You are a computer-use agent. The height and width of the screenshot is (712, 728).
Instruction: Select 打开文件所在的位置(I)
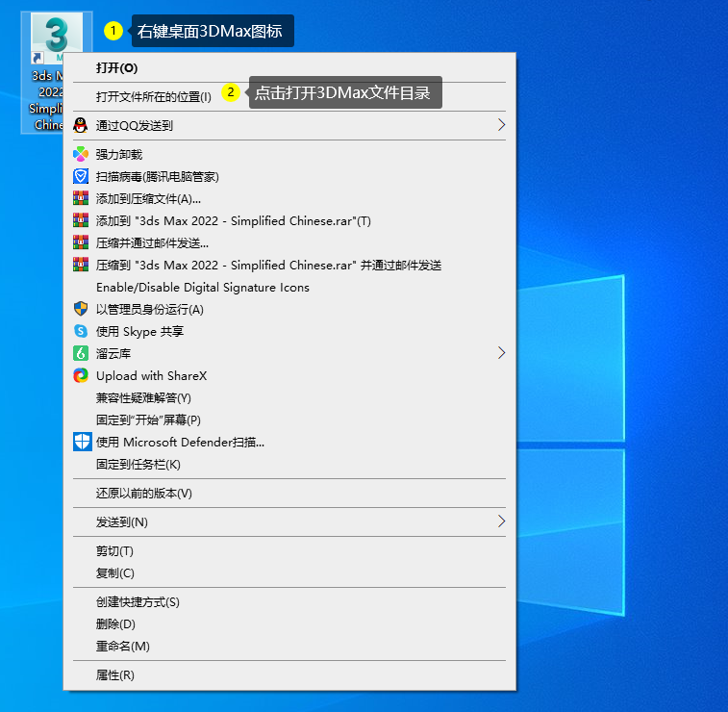click(x=289, y=96)
